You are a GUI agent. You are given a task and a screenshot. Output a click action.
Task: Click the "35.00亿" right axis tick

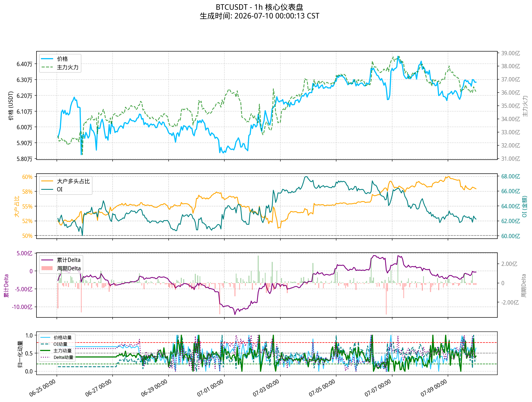(511, 106)
